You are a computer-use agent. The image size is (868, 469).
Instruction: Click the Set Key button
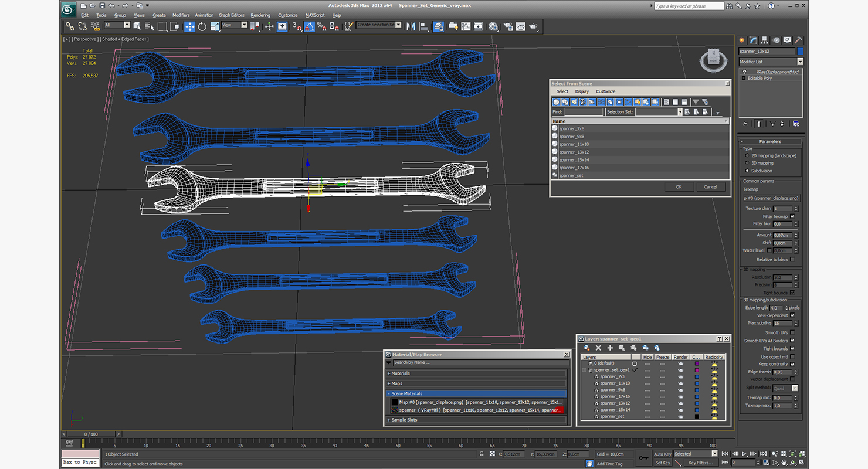(662, 463)
